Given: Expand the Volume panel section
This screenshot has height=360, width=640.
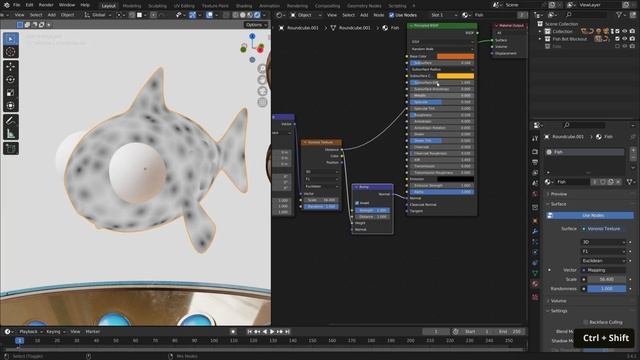Looking at the screenshot, I should [558, 301].
